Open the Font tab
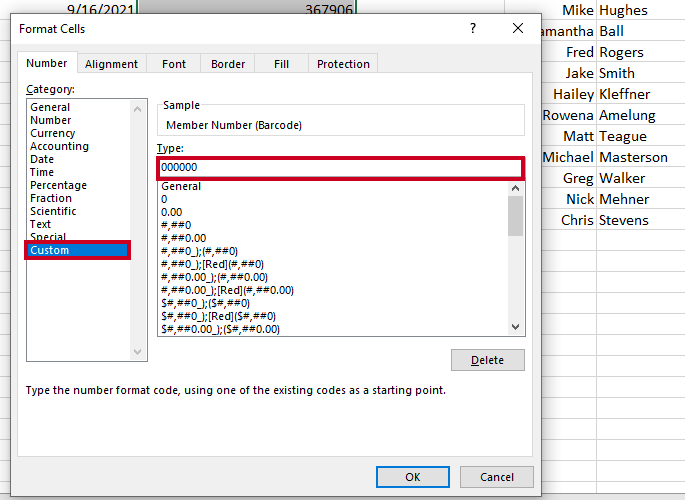The height and width of the screenshot is (500, 685). point(173,64)
